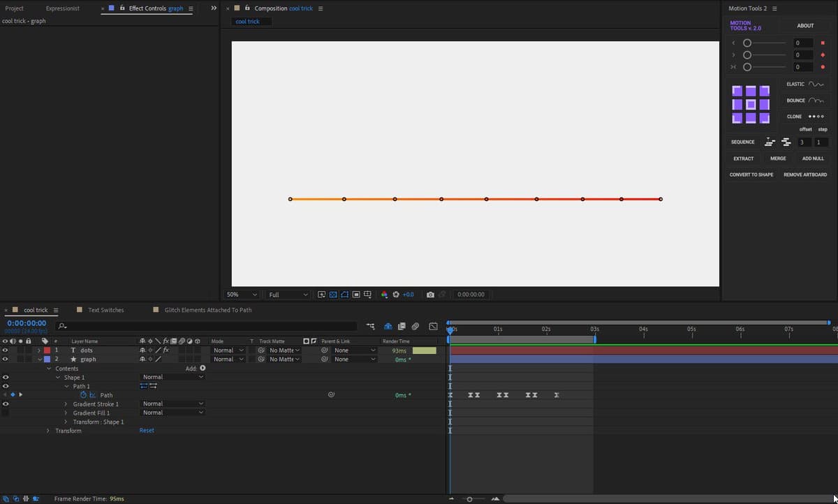Click the Reset link for Transform
The width and height of the screenshot is (838, 504).
(147, 431)
